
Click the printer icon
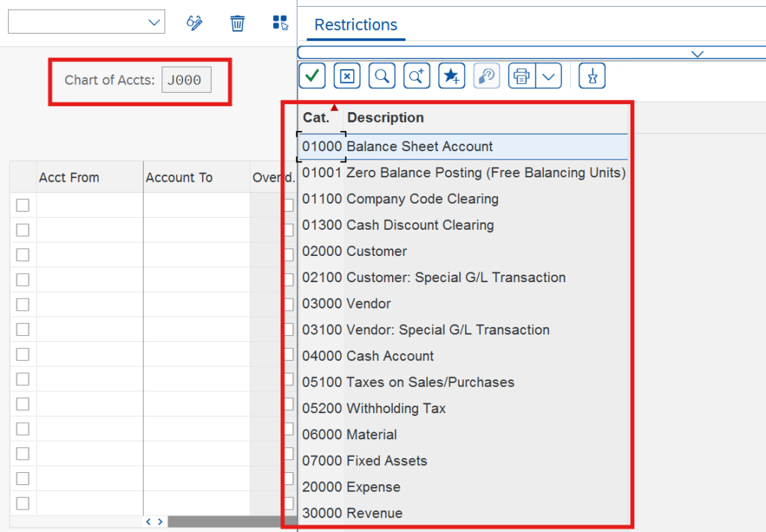point(522,76)
